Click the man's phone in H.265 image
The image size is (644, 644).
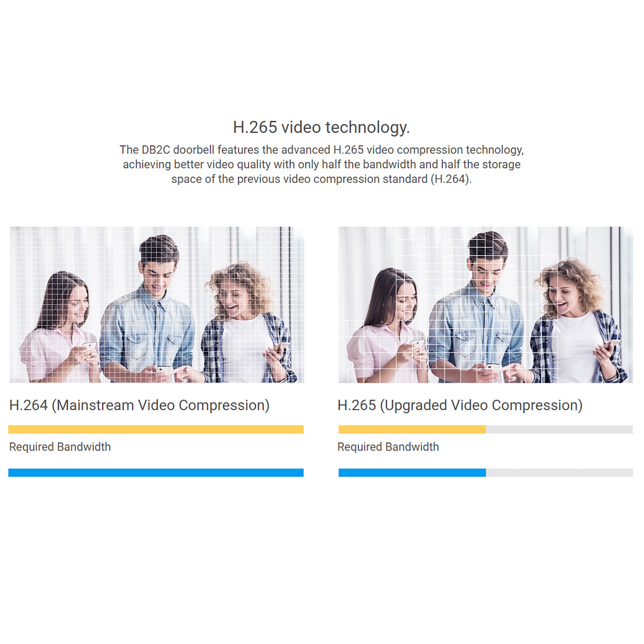pyautogui.click(x=492, y=368)
